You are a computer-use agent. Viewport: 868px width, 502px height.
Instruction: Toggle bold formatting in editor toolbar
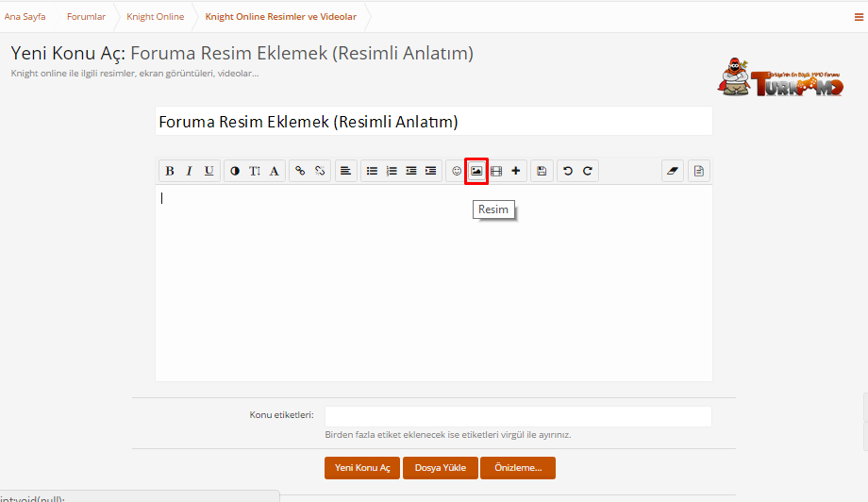[x=170, y=171]
